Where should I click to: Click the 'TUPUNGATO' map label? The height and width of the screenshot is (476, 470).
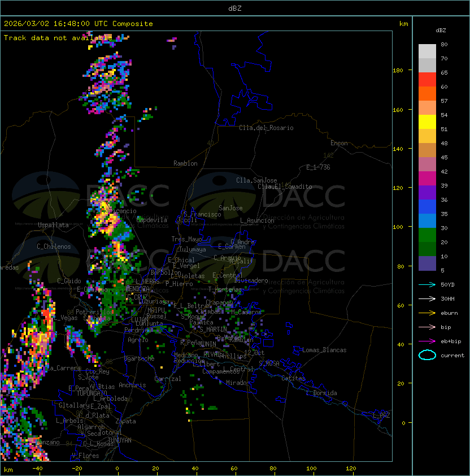click(x=92, y=393)
